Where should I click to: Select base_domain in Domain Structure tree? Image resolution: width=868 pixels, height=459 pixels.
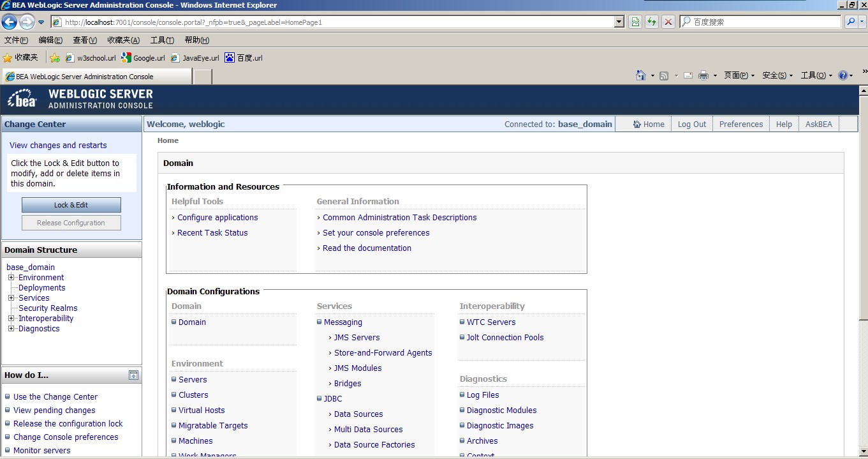point(31,267)
